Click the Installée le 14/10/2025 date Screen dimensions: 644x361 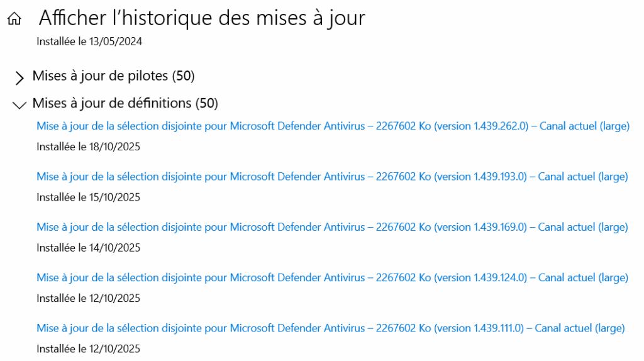88,248
